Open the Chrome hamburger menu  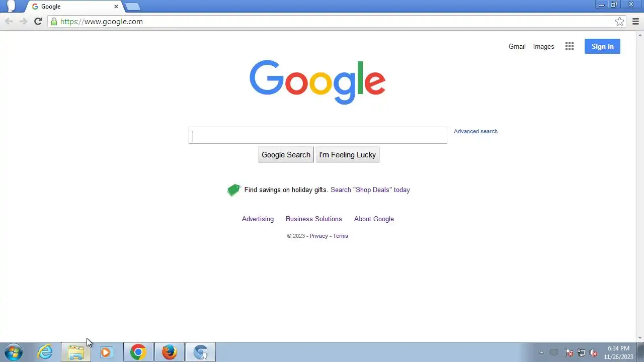coord(635,21)
